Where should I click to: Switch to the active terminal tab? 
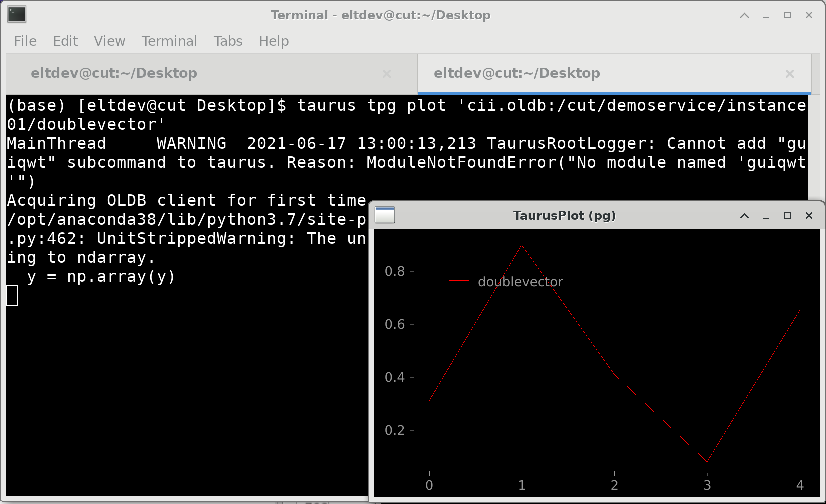point(516,73)
